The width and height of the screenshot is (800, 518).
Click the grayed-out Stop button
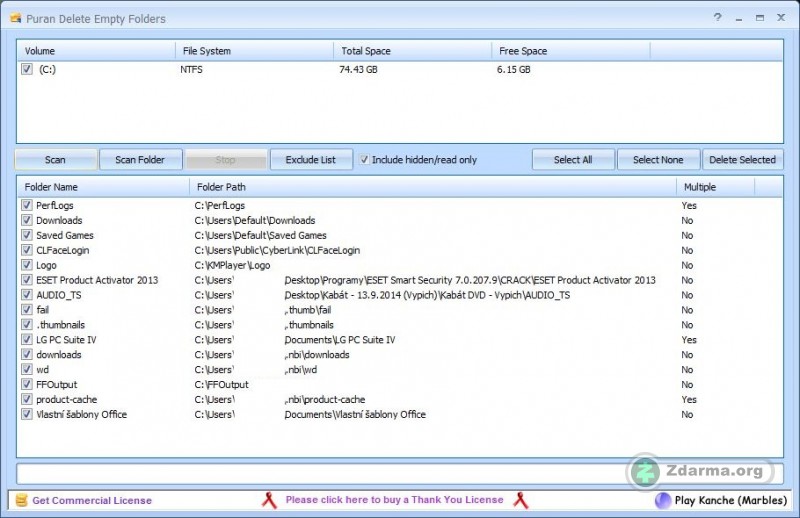pyautogui.click(x=226, y=160)
